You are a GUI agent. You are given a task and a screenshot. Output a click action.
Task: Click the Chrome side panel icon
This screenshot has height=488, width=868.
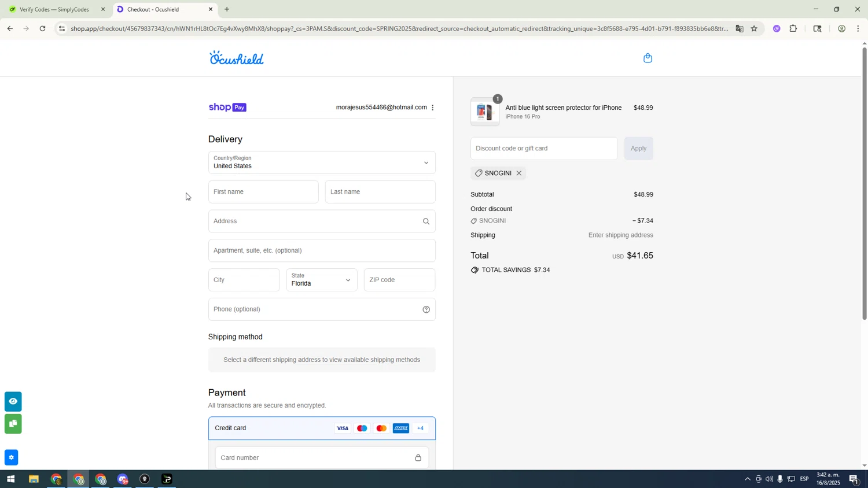pos(817,28)
